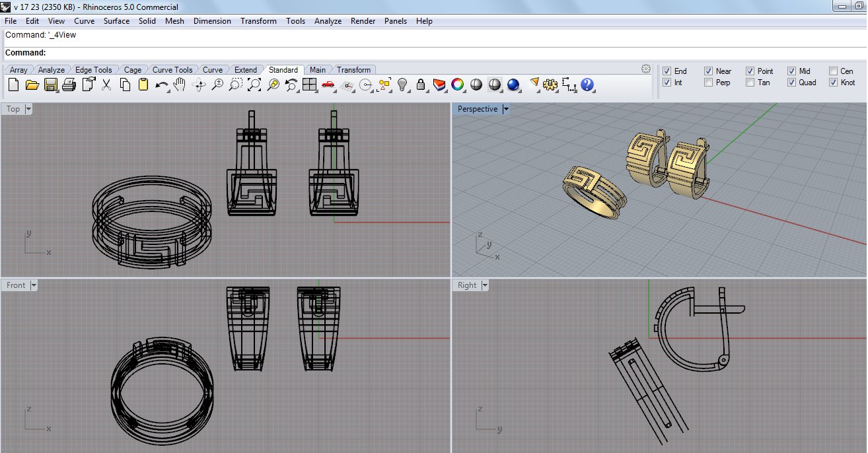The image size is (868, 453).
Task: Expand the Perspective viewport dropdown arrow
Action: coord(505,109)
